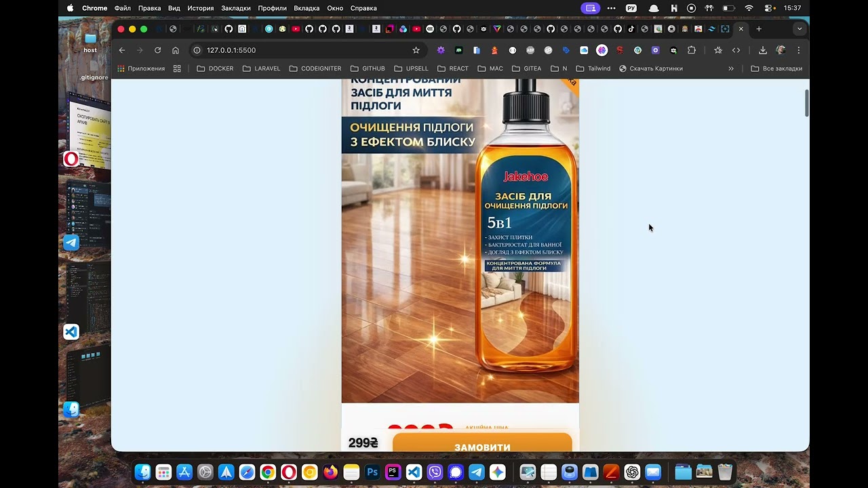The width and height of the screenshot is (868, 488).
Task: Open the История menu
Action: [201, 8]
